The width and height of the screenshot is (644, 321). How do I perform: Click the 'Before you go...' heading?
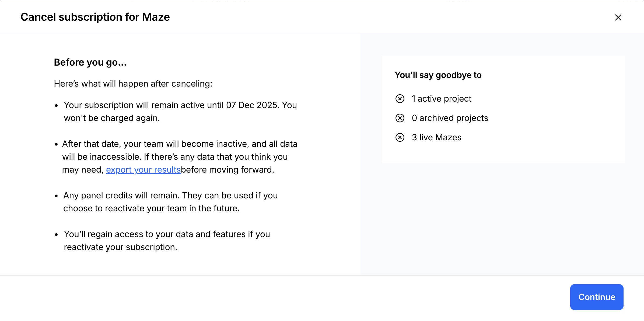90,62
